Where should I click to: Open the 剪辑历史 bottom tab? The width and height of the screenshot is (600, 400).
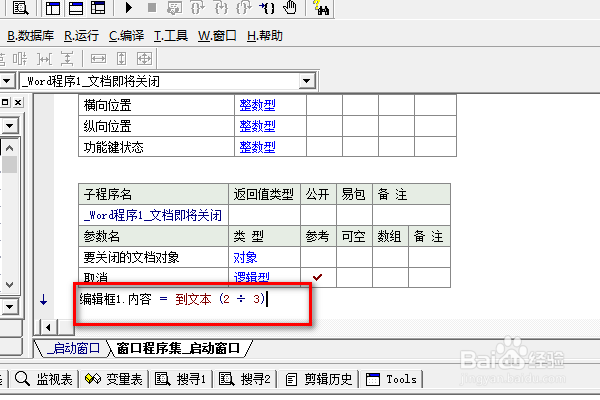319,379
